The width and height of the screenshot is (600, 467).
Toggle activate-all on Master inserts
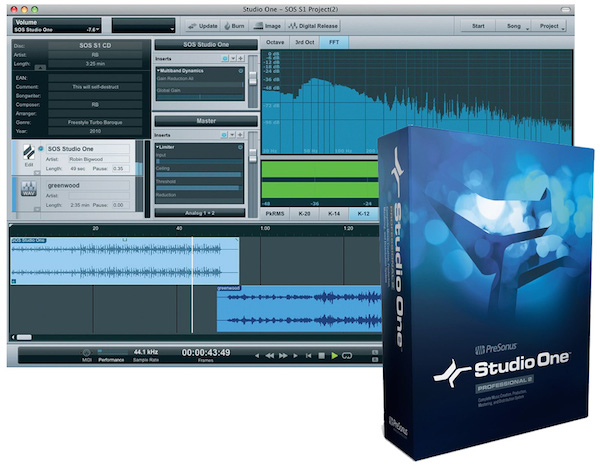tap(224, 135)
